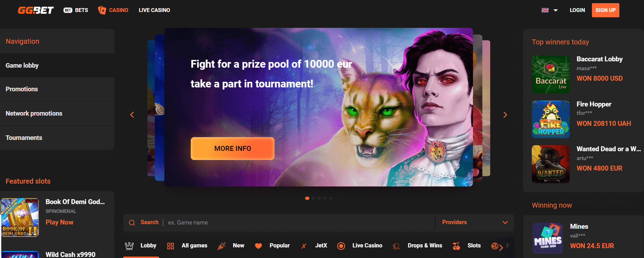Click the Lobby crown icon
Image resolution: width=644 pixels, height=258 pixels.
click(129, 246)
